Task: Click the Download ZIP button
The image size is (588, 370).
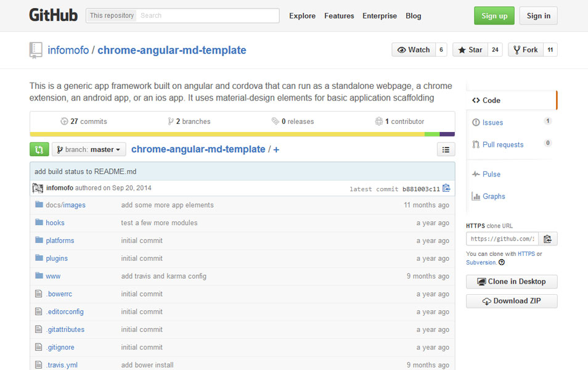Action: click(x=512, y=301)
